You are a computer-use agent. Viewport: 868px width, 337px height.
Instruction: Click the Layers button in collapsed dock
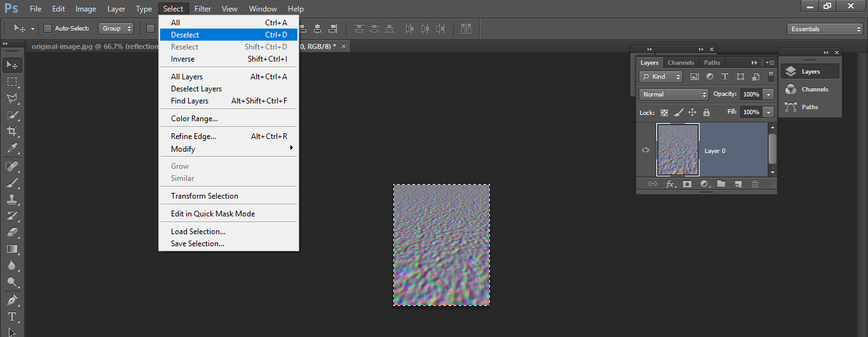(810, 72)
